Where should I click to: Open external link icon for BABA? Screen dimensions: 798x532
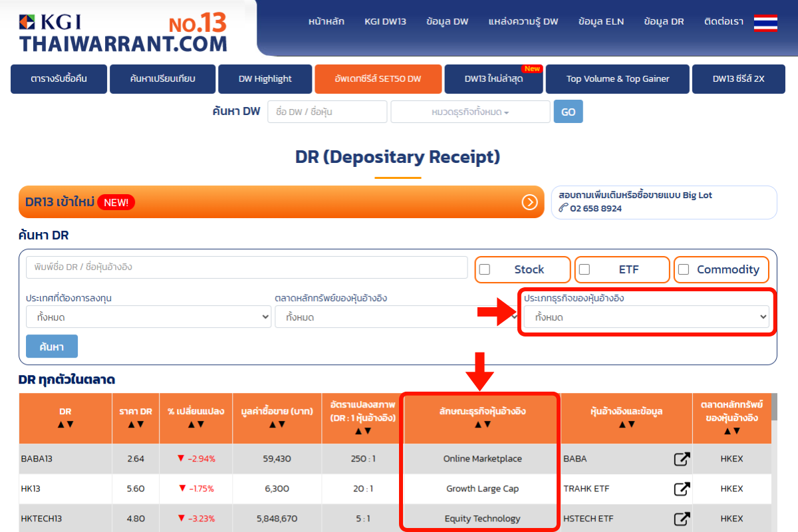(x=682, y=459)
